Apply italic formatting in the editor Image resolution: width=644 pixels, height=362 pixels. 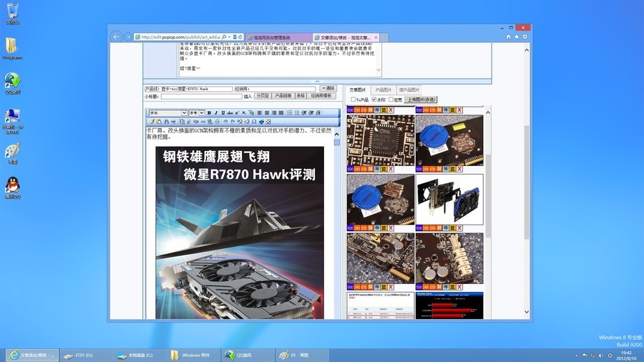[x=216, y=113]
